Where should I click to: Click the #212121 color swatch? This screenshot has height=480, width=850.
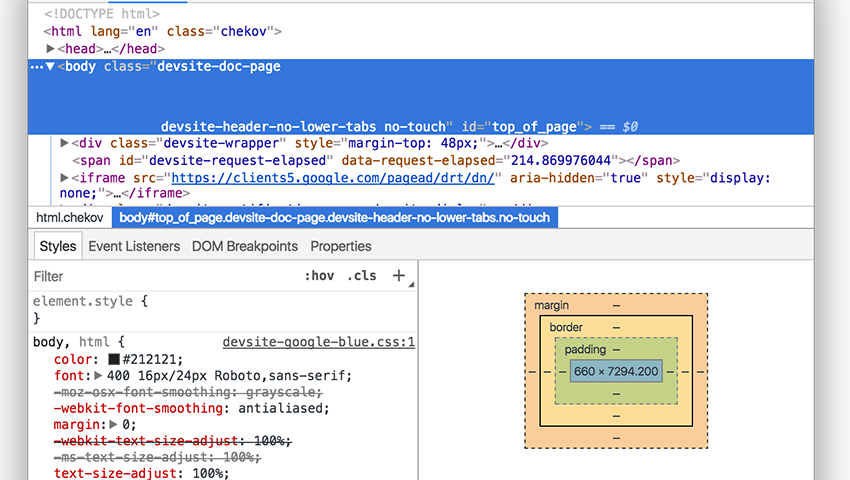tap(114, 359)
